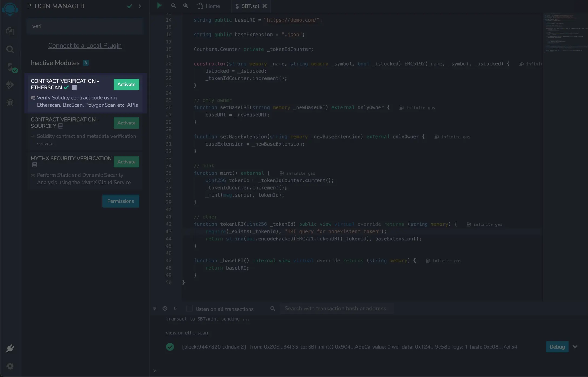This screenshot has height=377, width=588.
Task: Open the Settings gear icon
Action: click(10, 366)
